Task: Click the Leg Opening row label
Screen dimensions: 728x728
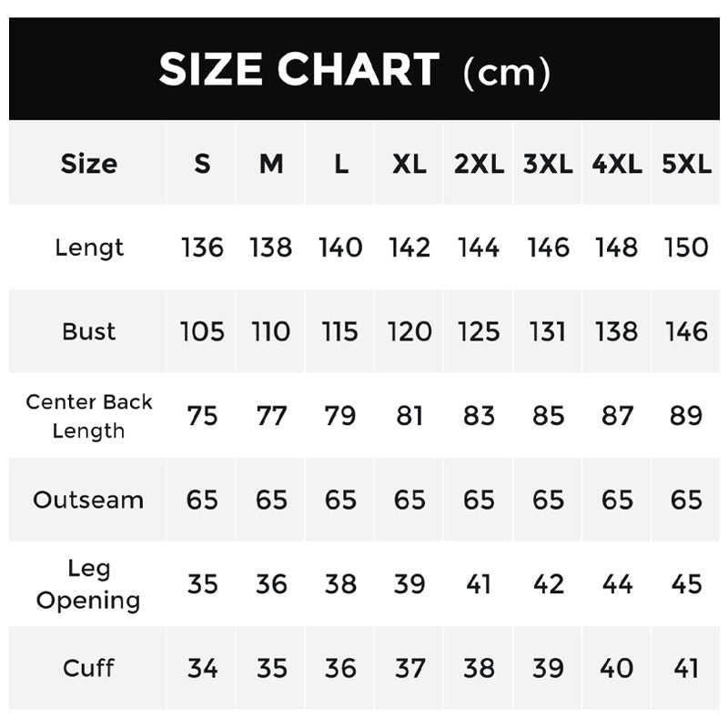Action: 88,584
